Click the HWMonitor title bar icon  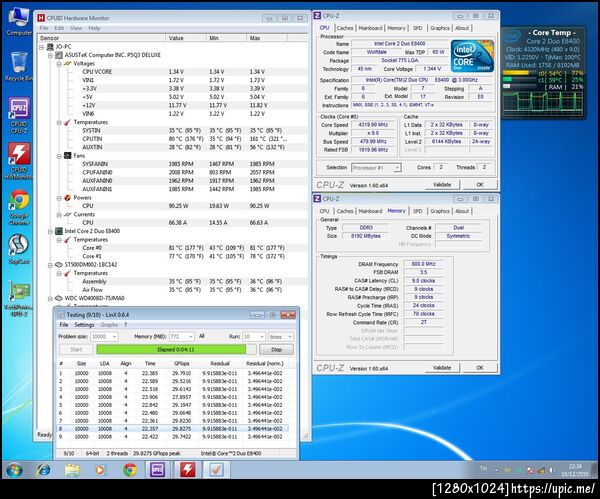click(x=41, y=18)
